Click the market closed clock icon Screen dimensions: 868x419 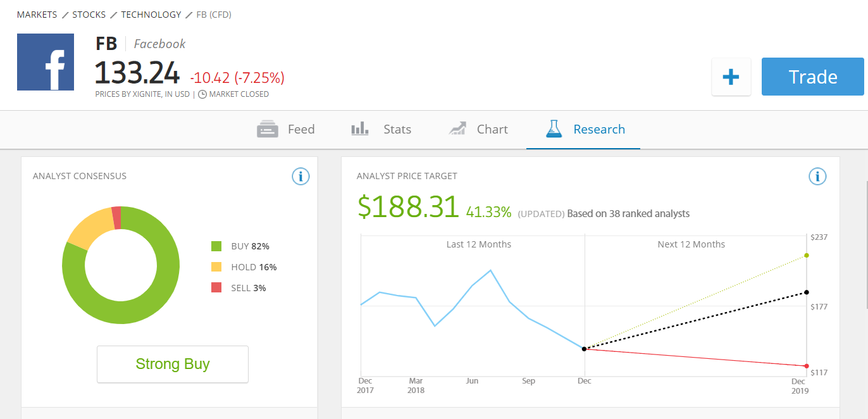[202, 94]
